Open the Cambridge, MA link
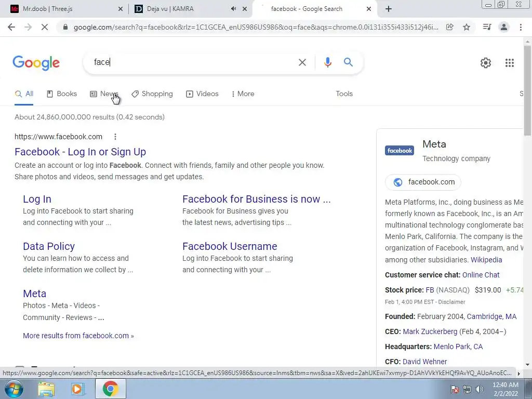 pyautogui.click(x=491, y=316)
